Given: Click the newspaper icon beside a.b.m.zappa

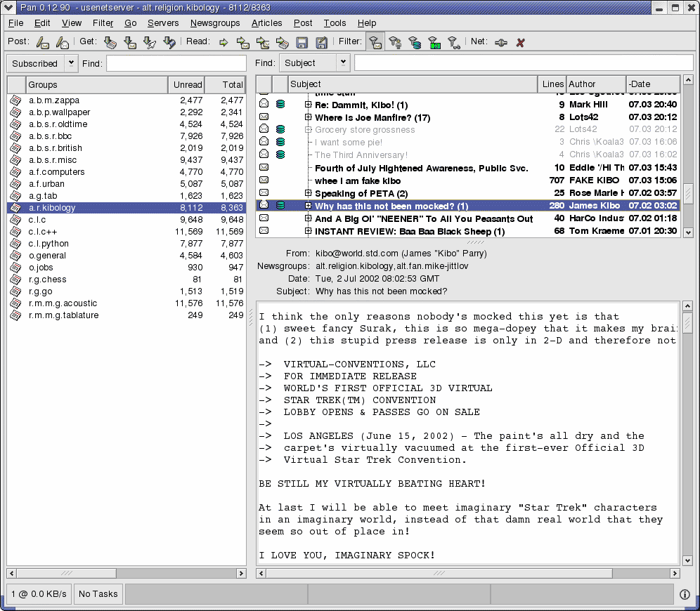Looking at the screenshot, I should click(15, 100).
